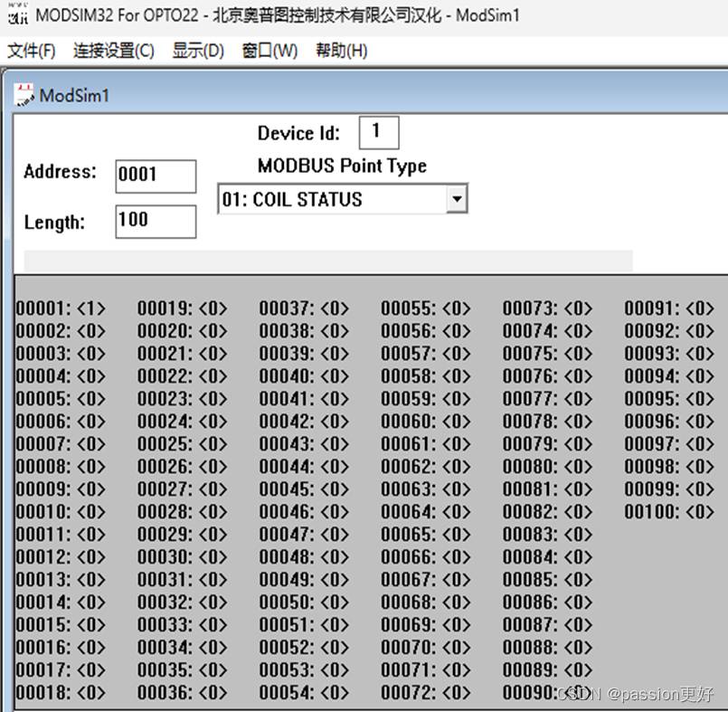Select coil entry 00057: <0>
Viewport: 728px width, 712px height.
(x=426, y=354)
